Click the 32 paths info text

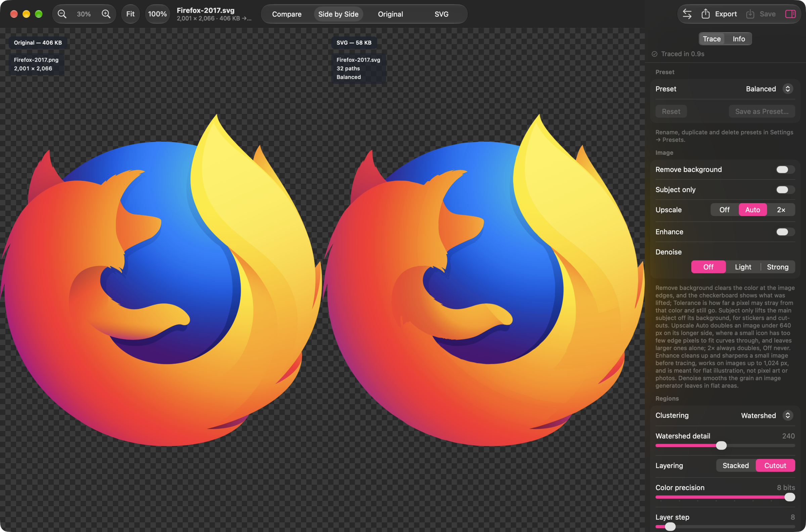tap(348, 68)
